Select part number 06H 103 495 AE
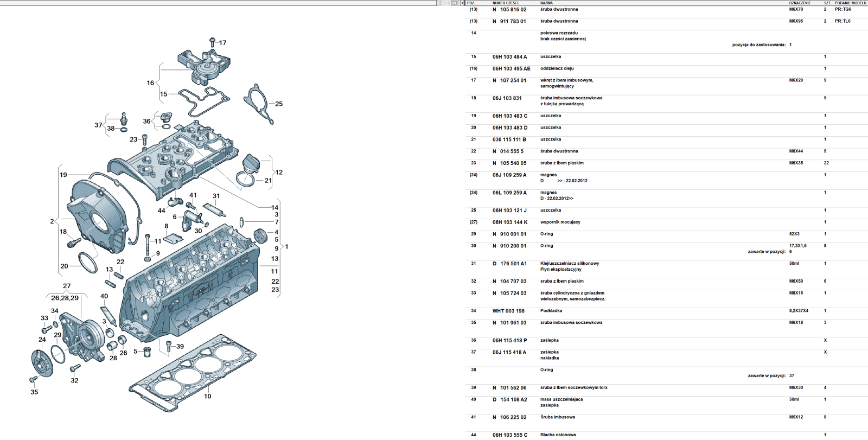 (x=511, y=69)
